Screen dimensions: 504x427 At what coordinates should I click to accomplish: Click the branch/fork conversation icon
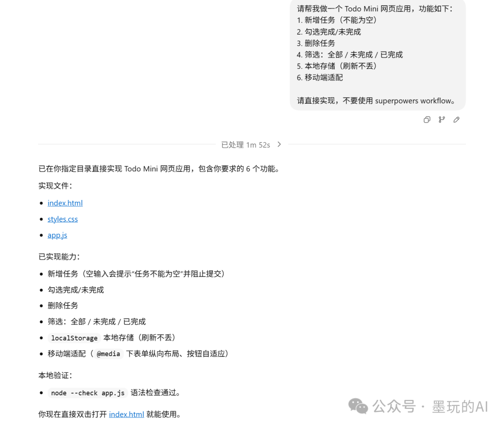click(441, 120)
